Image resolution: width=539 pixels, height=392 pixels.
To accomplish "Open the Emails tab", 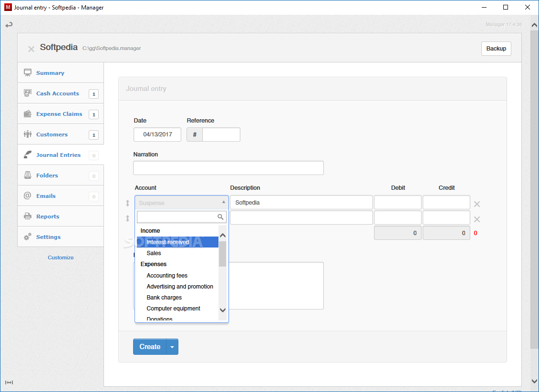I will (x=61, y=196).
